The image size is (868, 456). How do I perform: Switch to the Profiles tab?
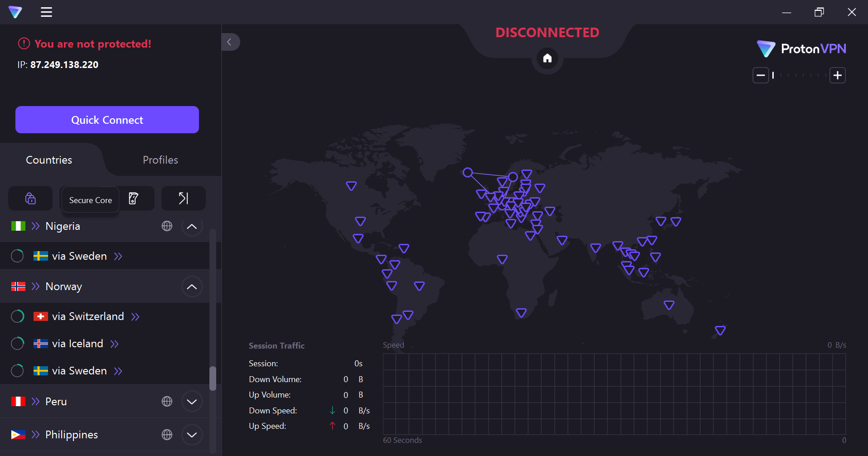tap(160, 160)
